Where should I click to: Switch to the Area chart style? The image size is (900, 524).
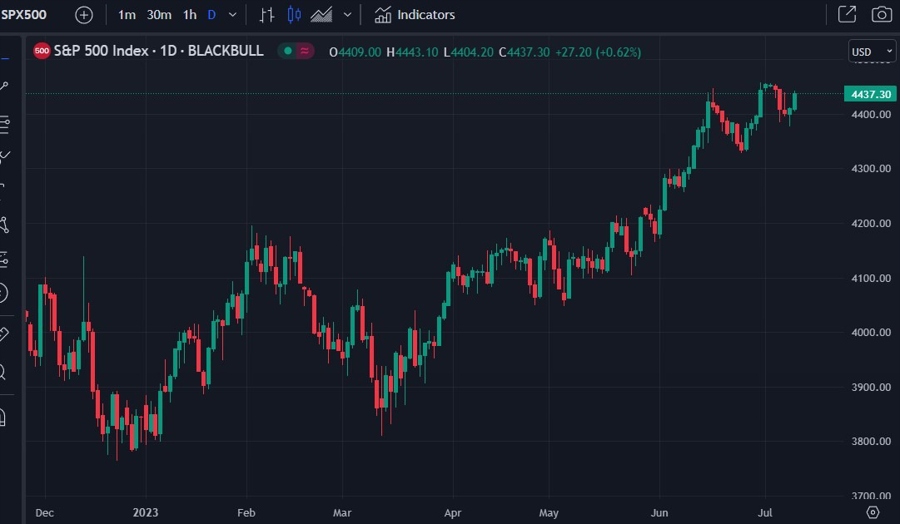pyautogui.click(x=321, y=15)
